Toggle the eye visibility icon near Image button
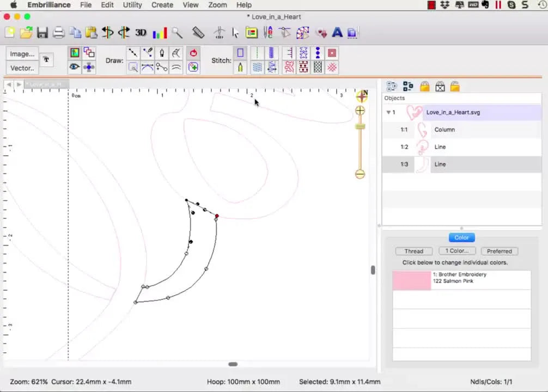This screenshot has width=548, height=392. pos(75,67)
